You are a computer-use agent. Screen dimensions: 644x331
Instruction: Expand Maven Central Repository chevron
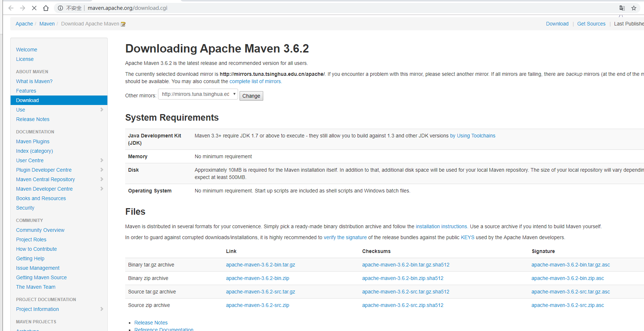coord(102,179)
